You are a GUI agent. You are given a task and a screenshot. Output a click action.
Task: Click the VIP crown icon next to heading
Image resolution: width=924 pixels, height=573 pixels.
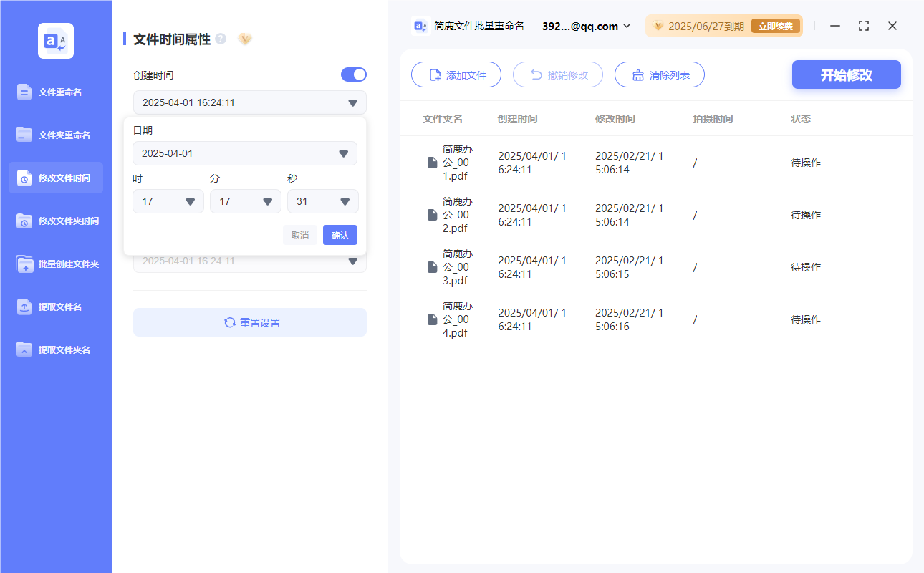click(245, 39)
